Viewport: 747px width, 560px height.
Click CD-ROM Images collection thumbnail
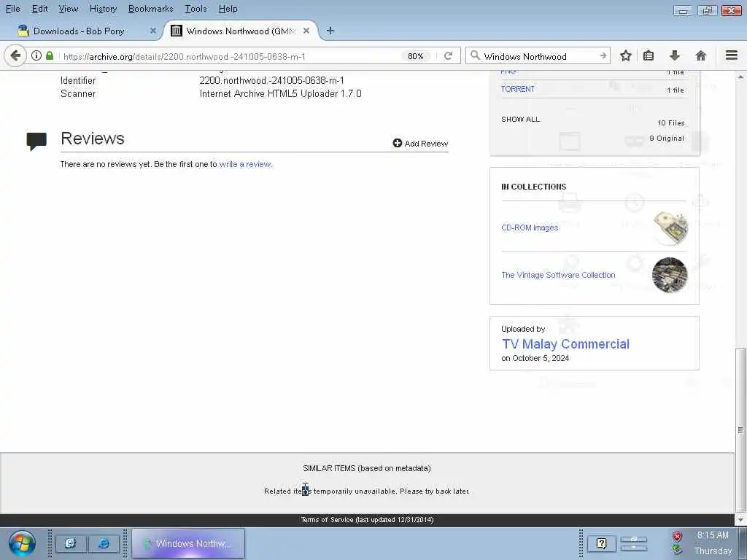(670, 227)
